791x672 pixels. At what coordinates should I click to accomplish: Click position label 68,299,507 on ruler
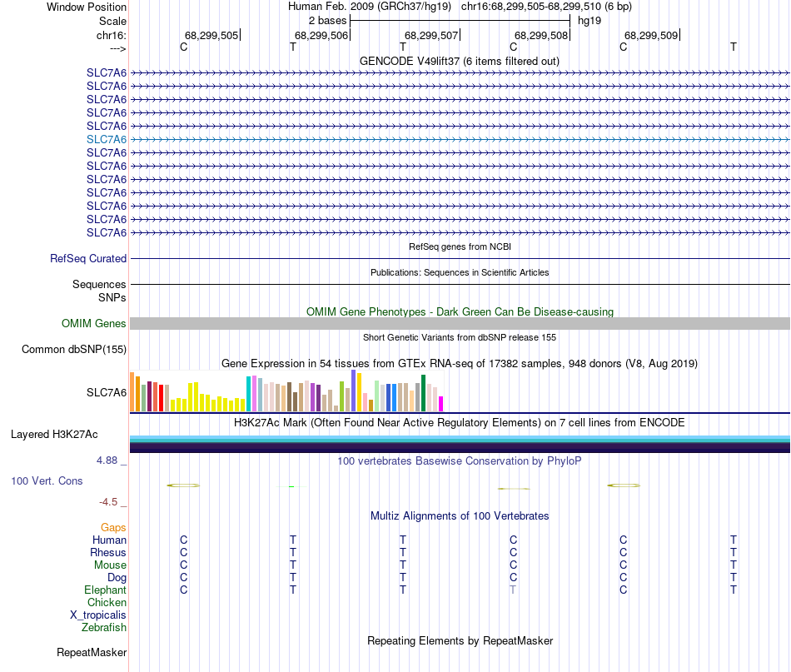tap(431, 35)
